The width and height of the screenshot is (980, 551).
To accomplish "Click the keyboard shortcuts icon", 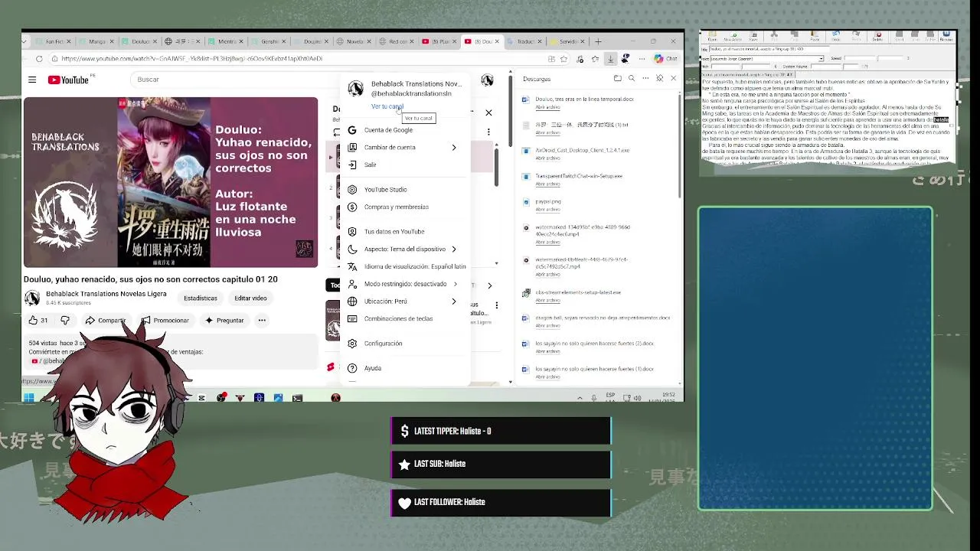I will [352, 318].
